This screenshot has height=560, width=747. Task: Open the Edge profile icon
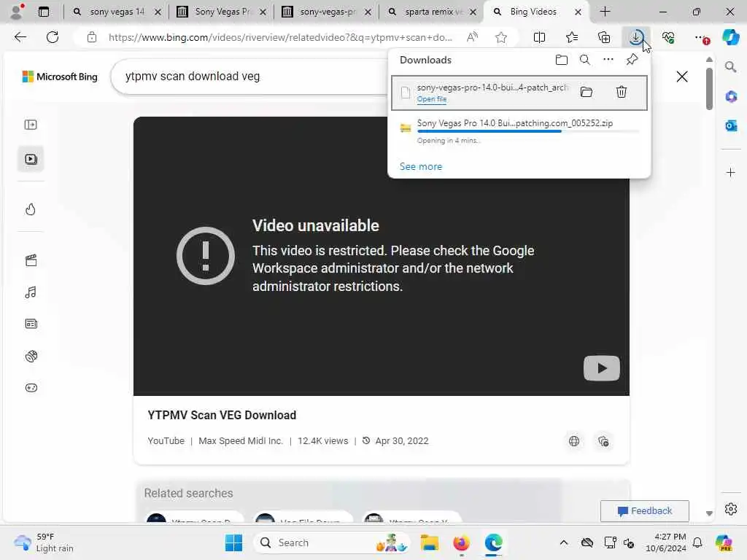pyautogui.click(x=17, y=12)
